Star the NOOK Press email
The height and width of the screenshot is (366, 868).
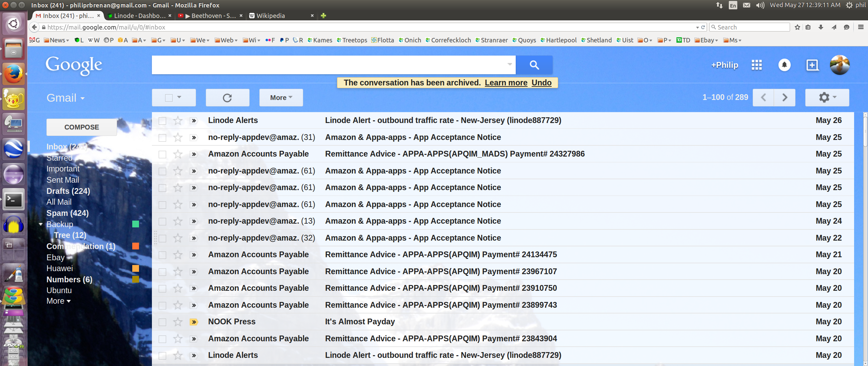click(178, 322)
